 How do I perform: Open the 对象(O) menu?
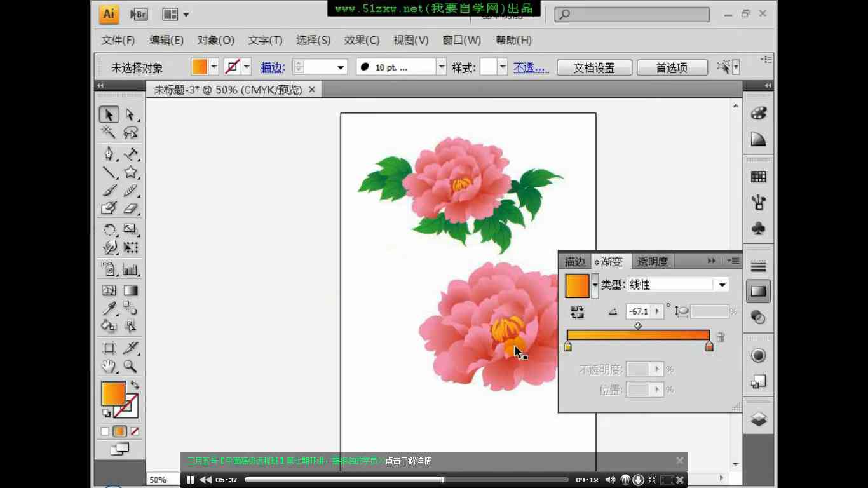[x=216, y=40]
